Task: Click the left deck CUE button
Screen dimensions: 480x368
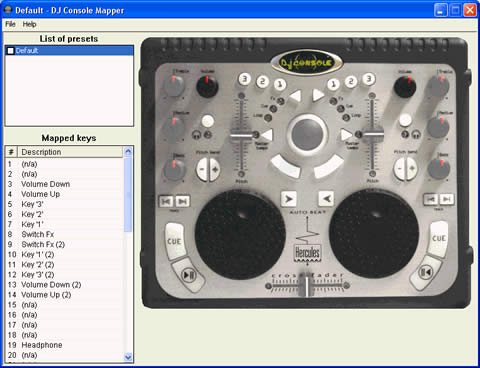Action: (x=174, y=241)
